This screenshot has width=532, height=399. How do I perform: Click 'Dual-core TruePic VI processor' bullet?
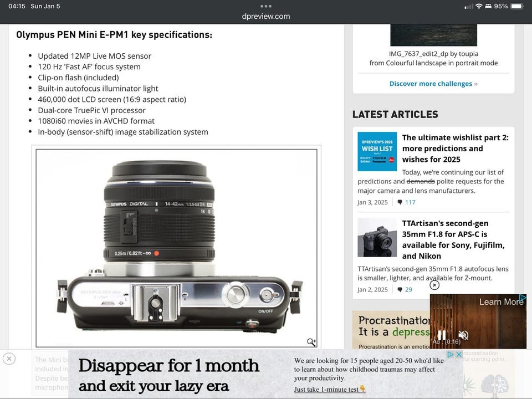[91, 110]
